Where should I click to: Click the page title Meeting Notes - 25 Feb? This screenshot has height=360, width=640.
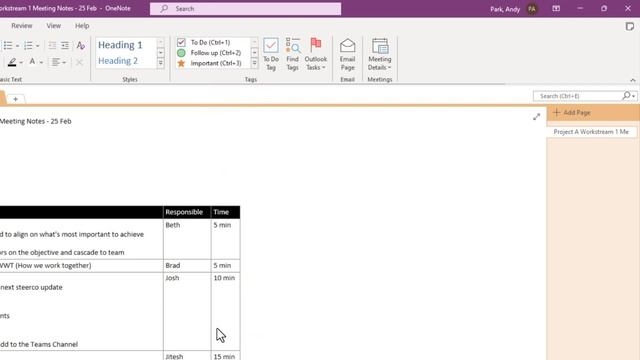coord(36,121)
